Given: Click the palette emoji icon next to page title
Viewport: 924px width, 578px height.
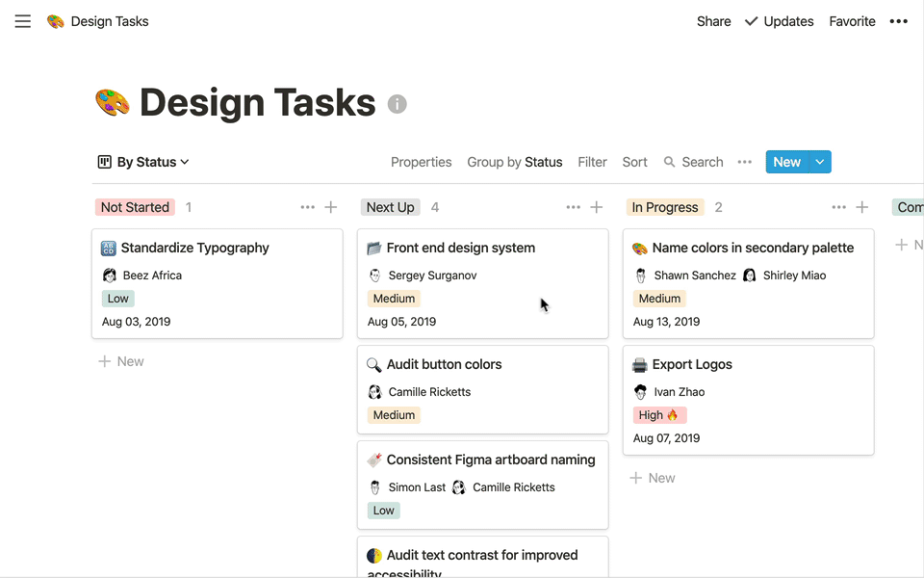Looking at the screenshot, I should pos(113,102).
